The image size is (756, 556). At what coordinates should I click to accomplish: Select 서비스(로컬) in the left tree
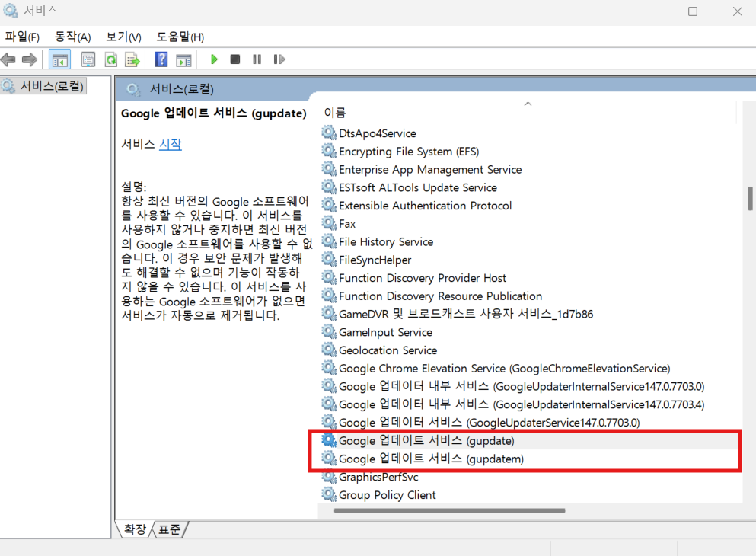tap(44, 86)
